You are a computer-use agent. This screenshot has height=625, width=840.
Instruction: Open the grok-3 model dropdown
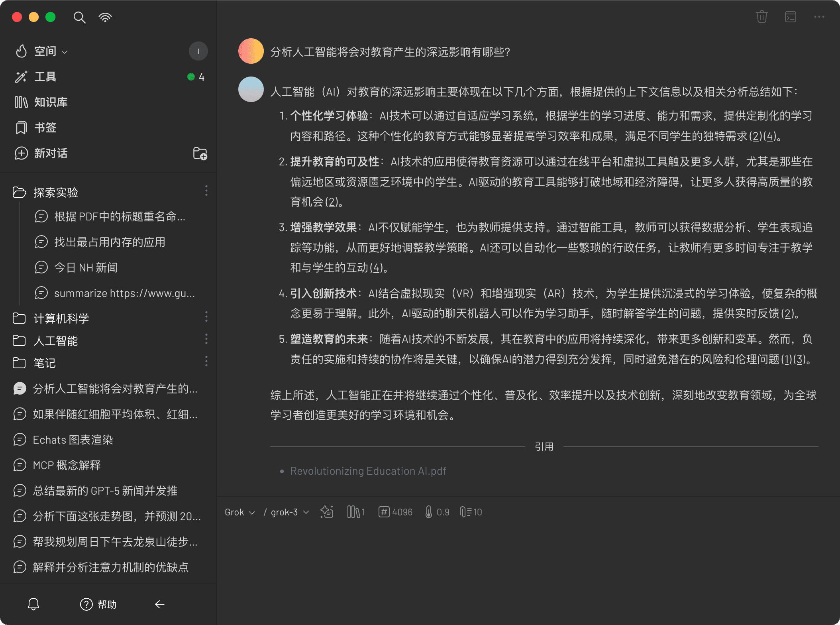[290, 512]
